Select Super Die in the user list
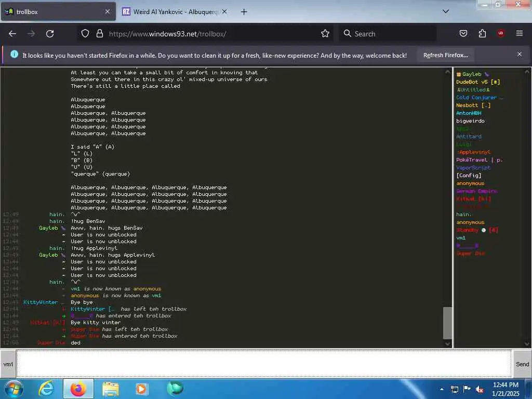 (471, 254)
